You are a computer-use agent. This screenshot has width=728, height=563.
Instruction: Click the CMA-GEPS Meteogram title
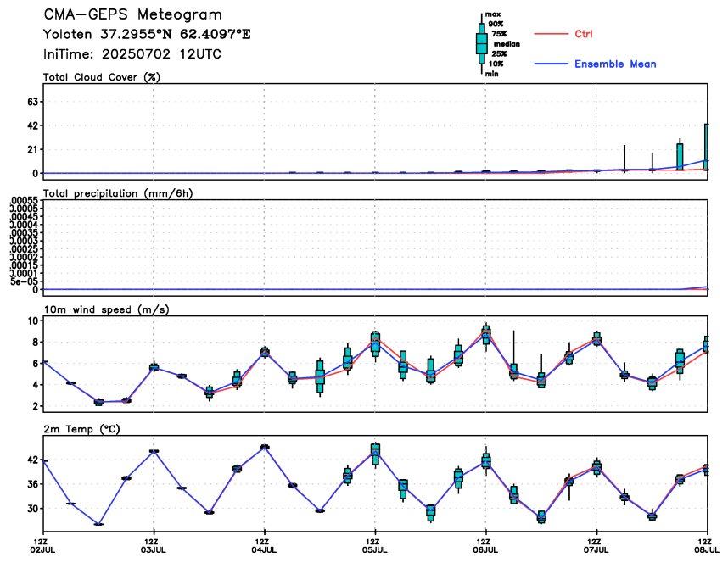[x=132, y=14]
